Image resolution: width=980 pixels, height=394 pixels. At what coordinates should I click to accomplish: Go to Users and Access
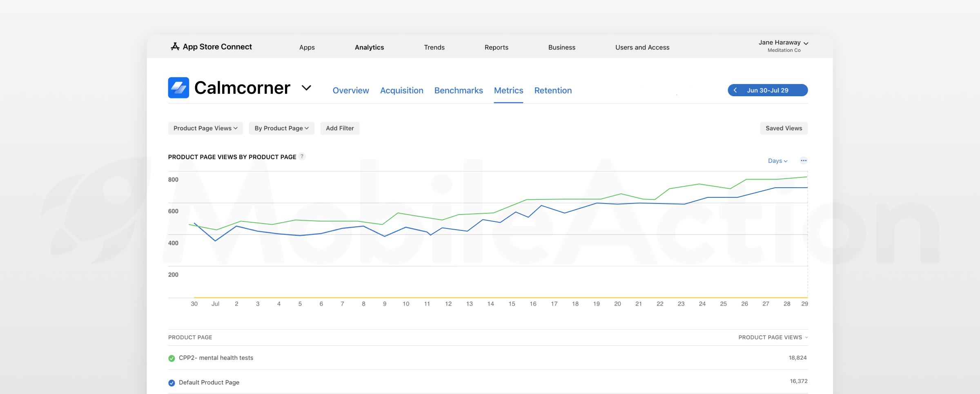(642, 47)
